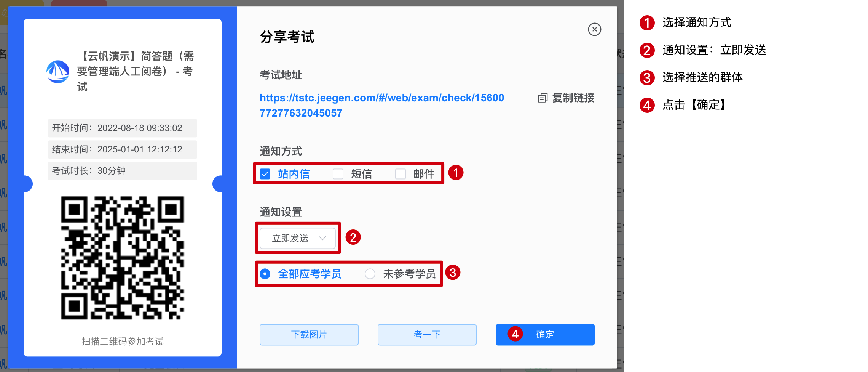
Task: Click the red number 4 marker on 确定
Action: [515, 334]
